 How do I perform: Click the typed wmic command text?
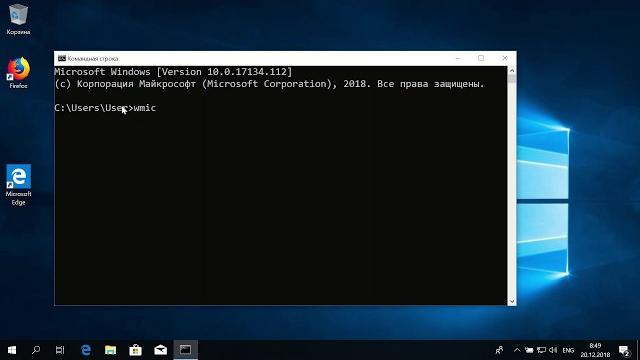tap(145, 108)
